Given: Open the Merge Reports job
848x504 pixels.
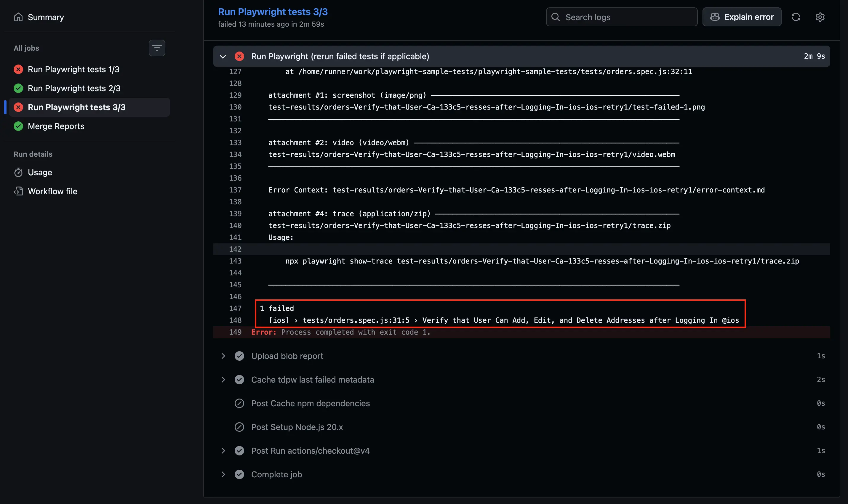Looking at the screenshot, I should [56, 126].
